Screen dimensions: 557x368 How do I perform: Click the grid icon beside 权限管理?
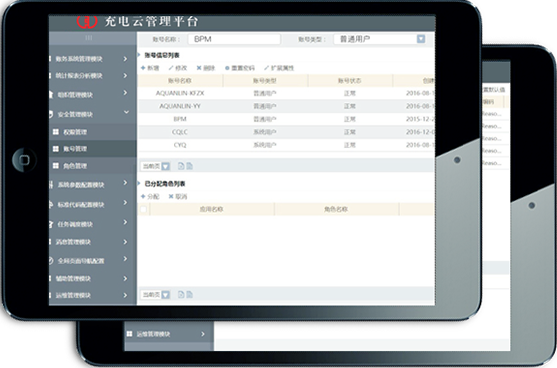[x=56, y=132]
